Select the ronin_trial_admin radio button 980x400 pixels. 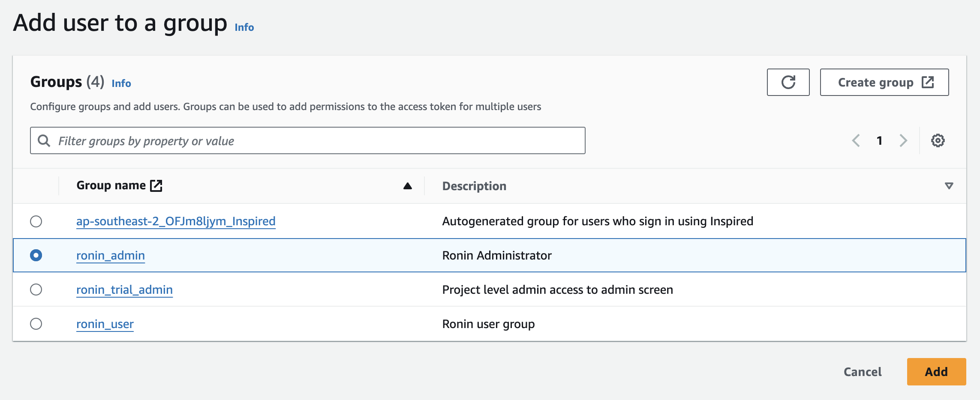pos(36,290)
